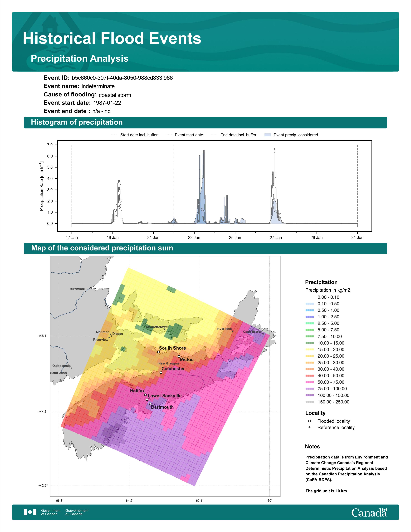411x532 pixels.
Task: Click the Event ID value b5c660c0-307f-40da-8050-988cd833f966
Action: click(x=122, y=78)
